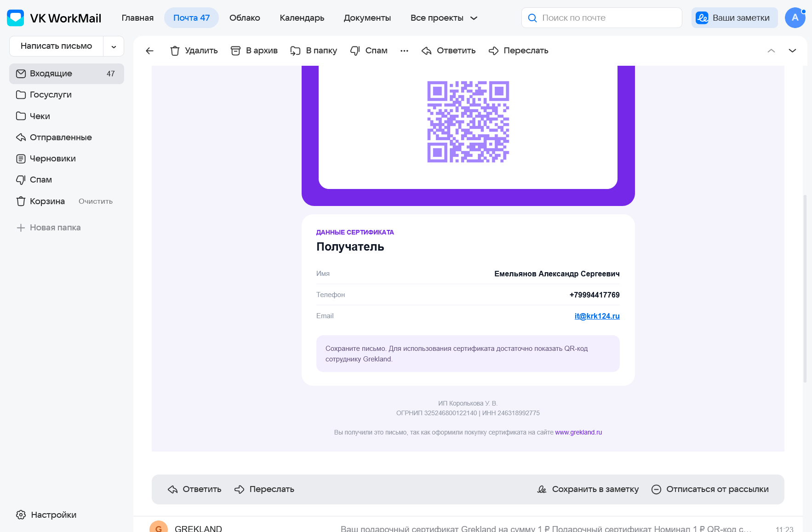The height and width of the screenshot is (532, 812).
Task: Click the GREKLAND sender avatar
Action: click(x=159, y=527)
